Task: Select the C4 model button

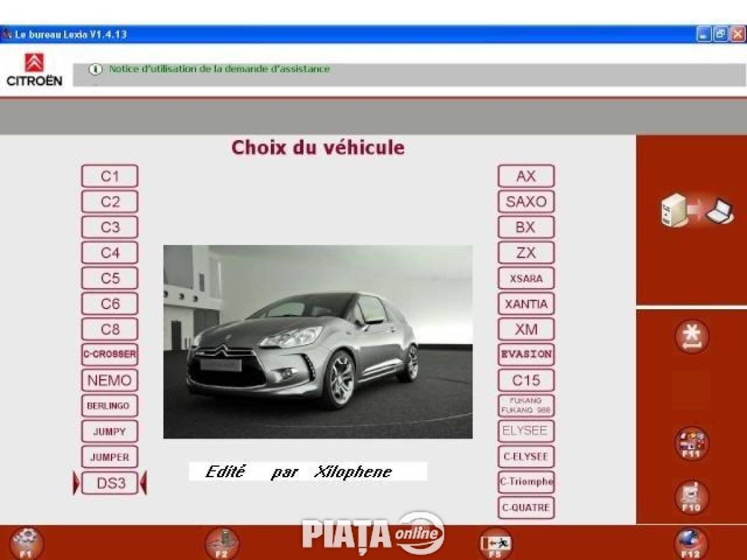Action: [110, 253]
